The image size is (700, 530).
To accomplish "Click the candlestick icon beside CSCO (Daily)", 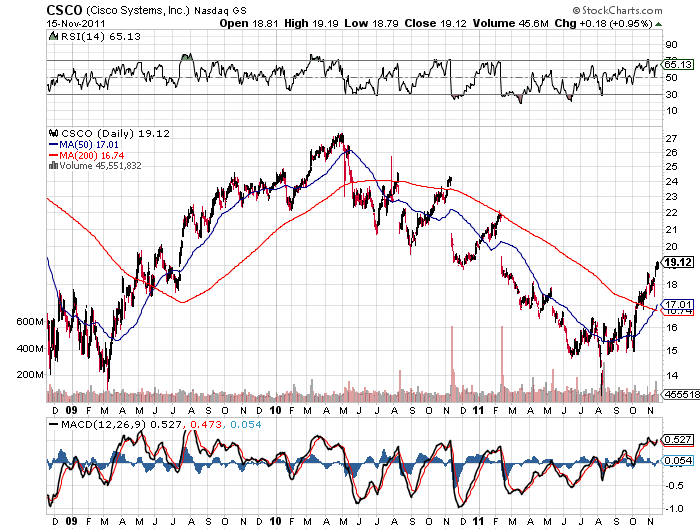I will click(54, 133).
